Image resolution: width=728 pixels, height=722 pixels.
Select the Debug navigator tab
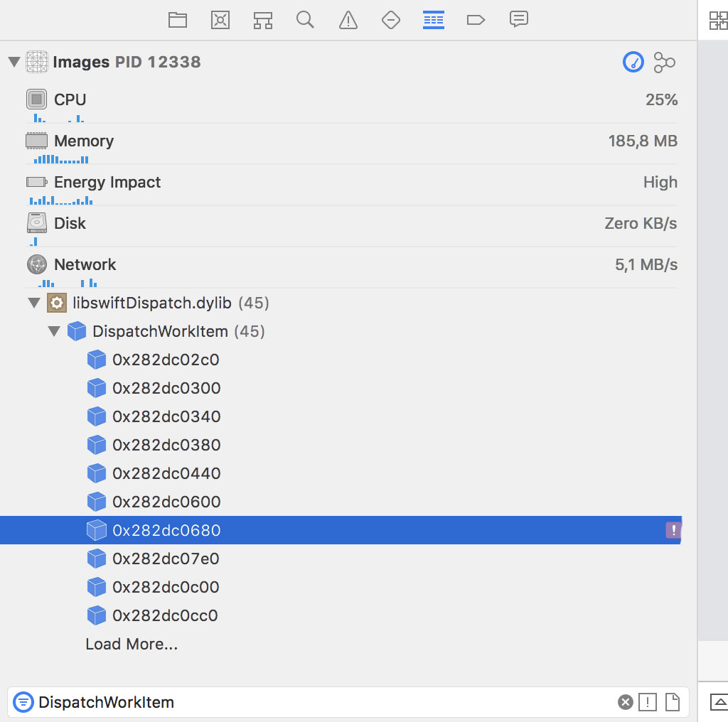point(434,20)
